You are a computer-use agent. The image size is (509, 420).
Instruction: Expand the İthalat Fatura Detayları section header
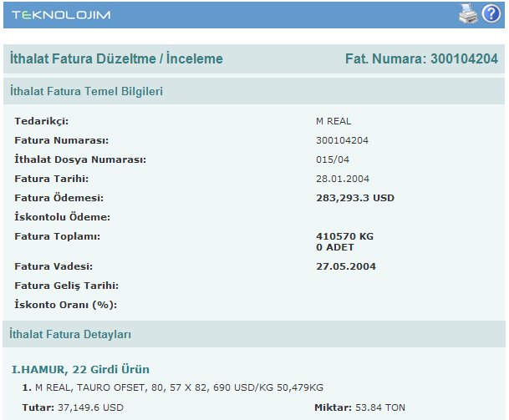(70, 334)
